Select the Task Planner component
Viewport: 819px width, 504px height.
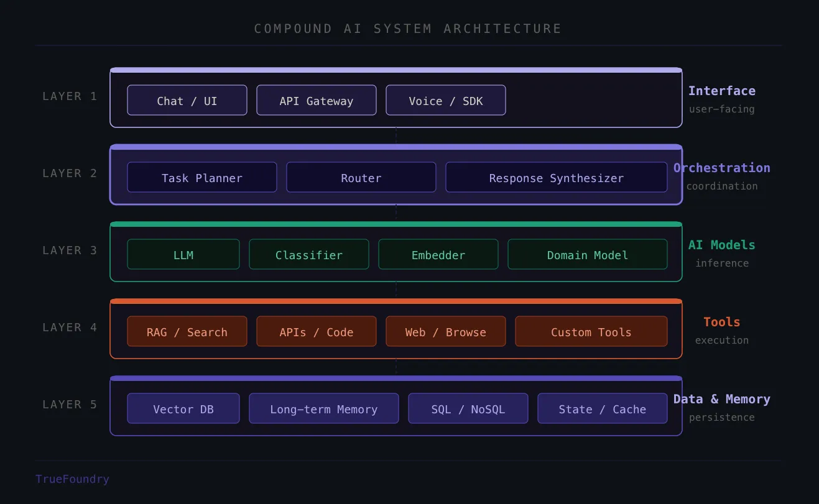coord(202,177)
